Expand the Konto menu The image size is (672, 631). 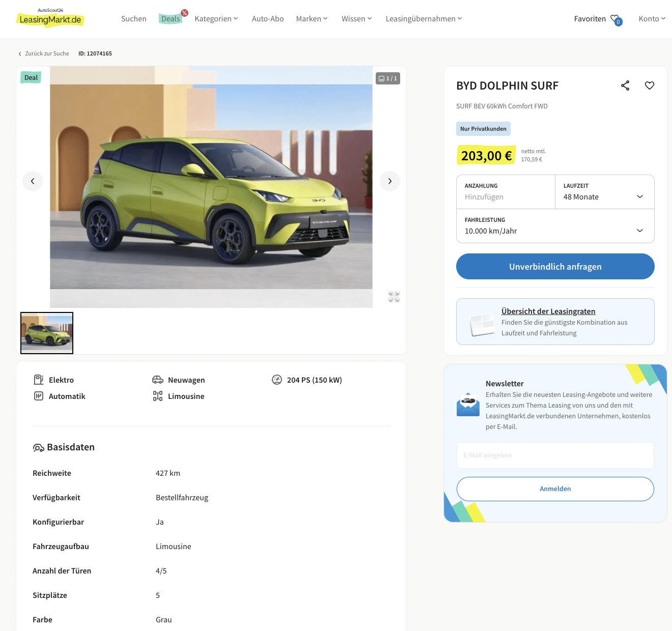pos(652,19)
